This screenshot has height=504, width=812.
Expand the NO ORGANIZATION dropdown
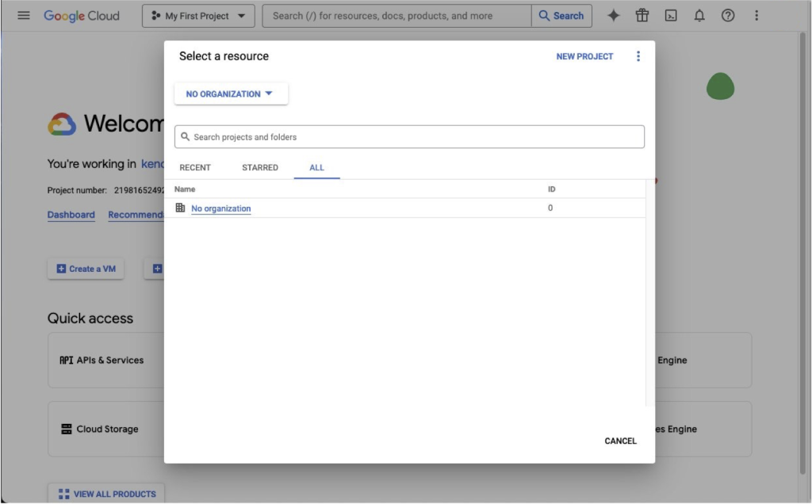point(231,94)
